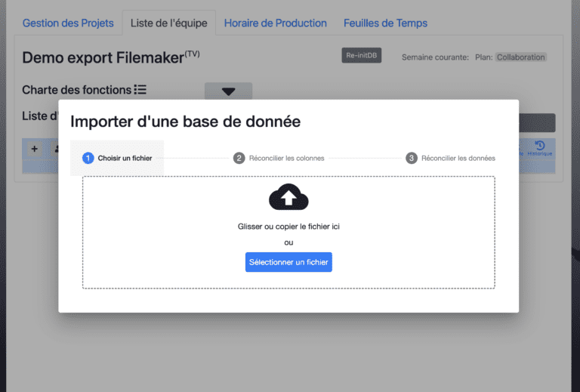580x392 pixels.
Task: Click the Historique clock icon
Action: (x=539, y=146)
